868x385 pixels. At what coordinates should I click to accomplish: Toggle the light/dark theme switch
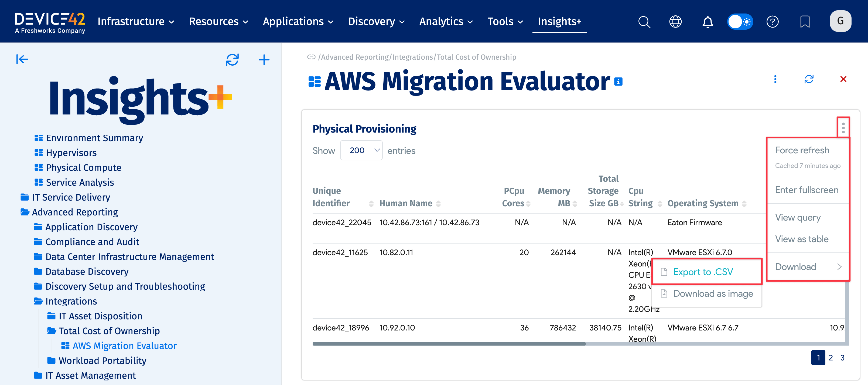740,22
